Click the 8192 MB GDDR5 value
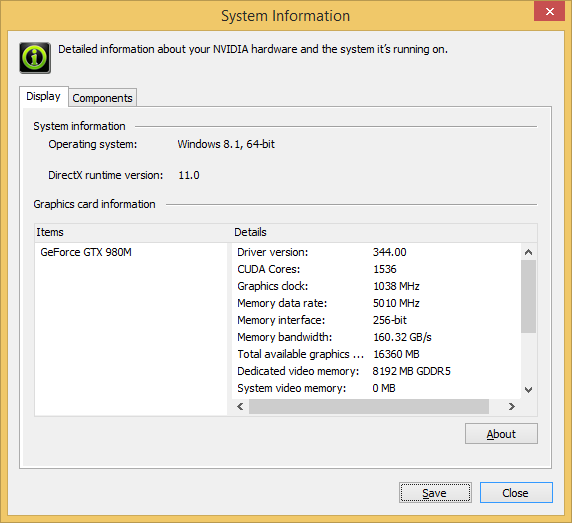The width and height of the screenshot is (572, 523). [x=411, y=371]
